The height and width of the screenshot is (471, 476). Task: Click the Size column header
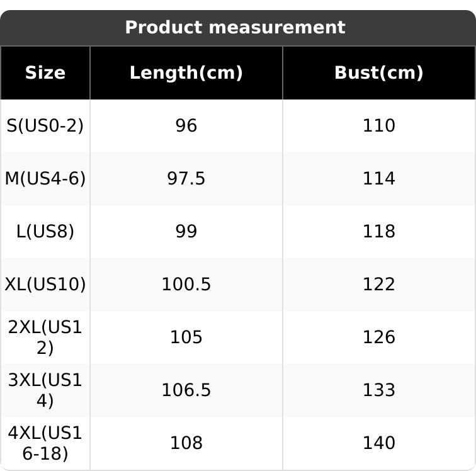[x=45, y=73]
